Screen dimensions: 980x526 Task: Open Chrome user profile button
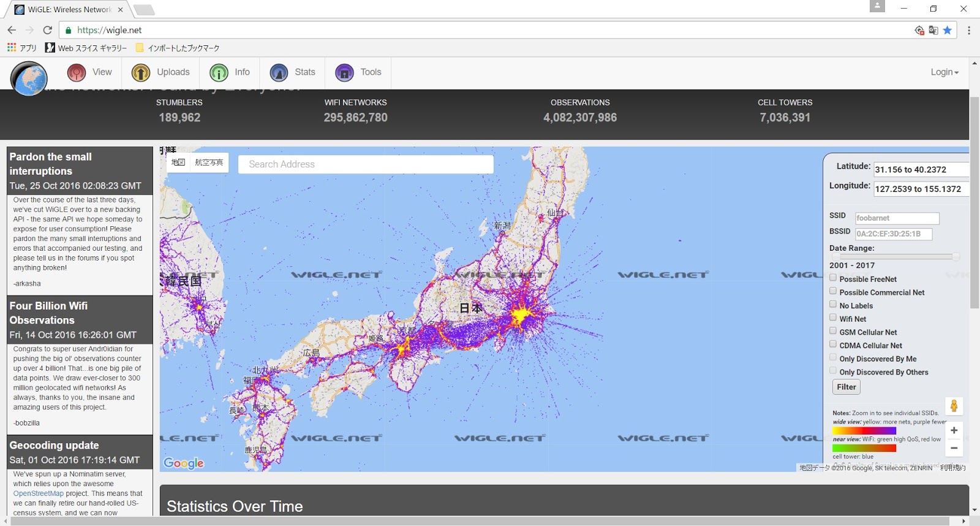pos(877,6)
